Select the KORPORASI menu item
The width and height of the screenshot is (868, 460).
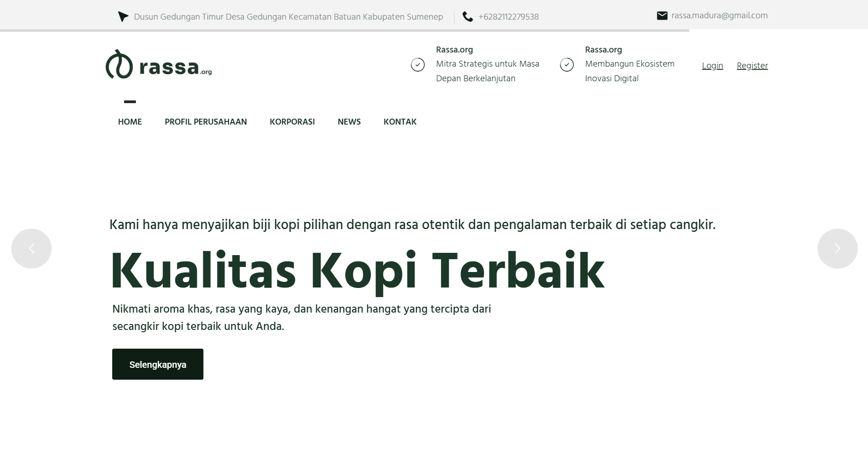pyautogui.click(x=292, y=122)
